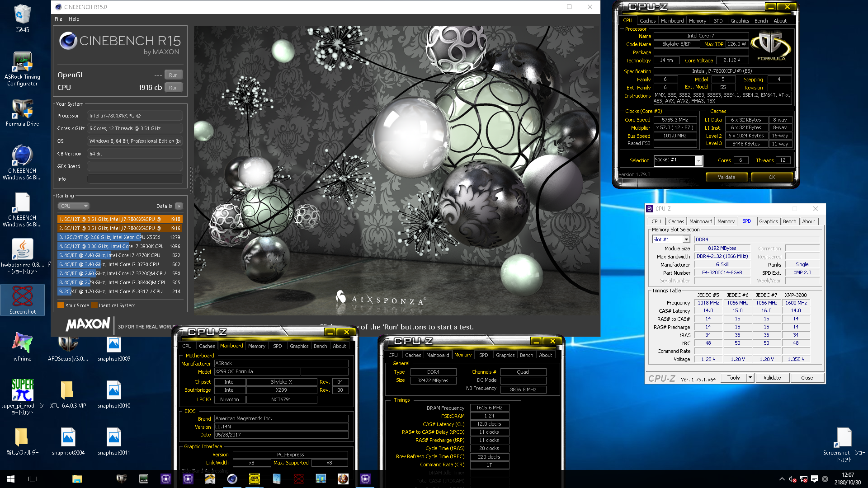Click the orange Your Score legend swatch

pyautogui.click(x=61, y=305)
